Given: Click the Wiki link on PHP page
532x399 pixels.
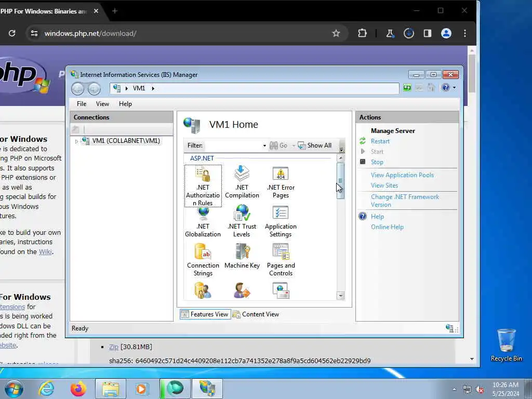Looking at the screenshot, I should (46, 251).
